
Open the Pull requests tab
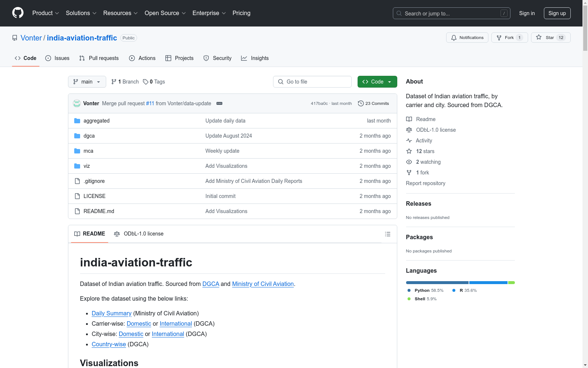99,58
